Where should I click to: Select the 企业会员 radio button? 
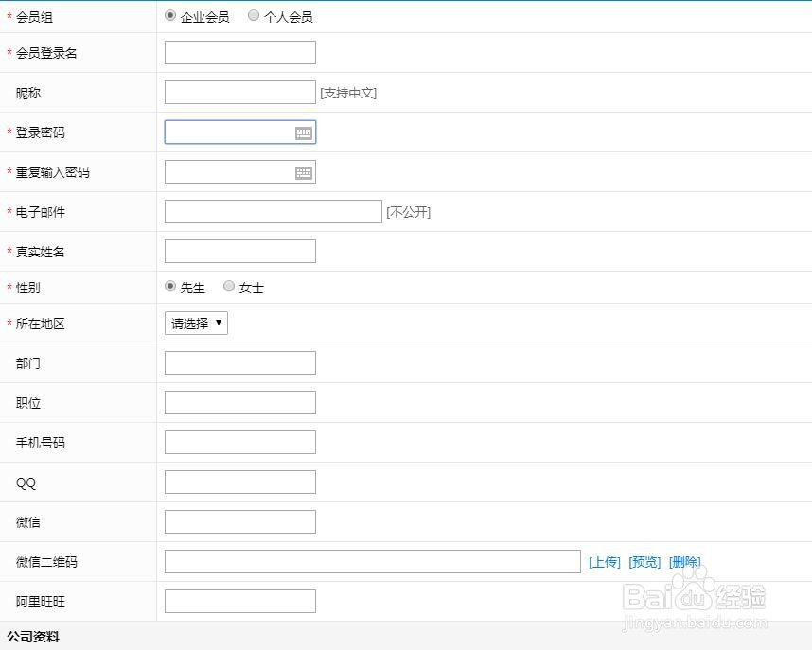point(170,16)
